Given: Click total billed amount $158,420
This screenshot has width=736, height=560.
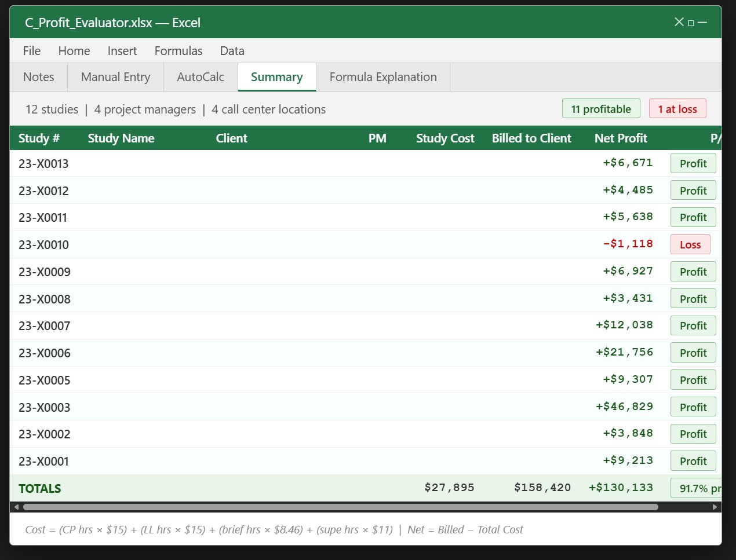Looking at the screenshot, I should coord(542,488).
